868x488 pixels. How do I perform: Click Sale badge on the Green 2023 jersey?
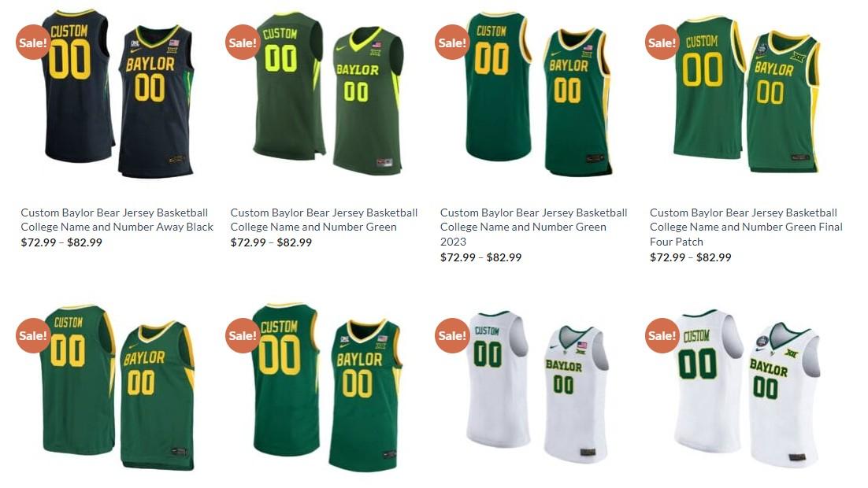(x=452, y=42)
